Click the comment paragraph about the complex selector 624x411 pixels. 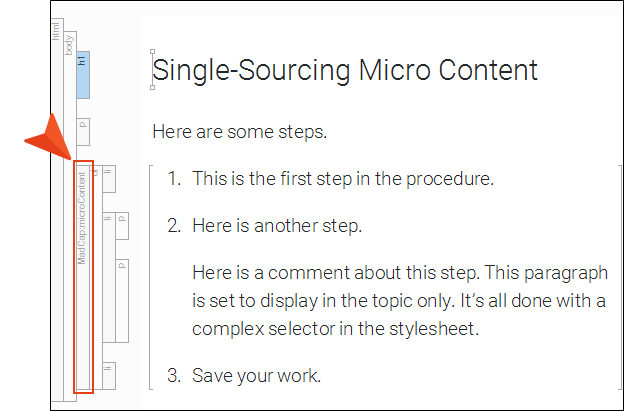[400, 301]
